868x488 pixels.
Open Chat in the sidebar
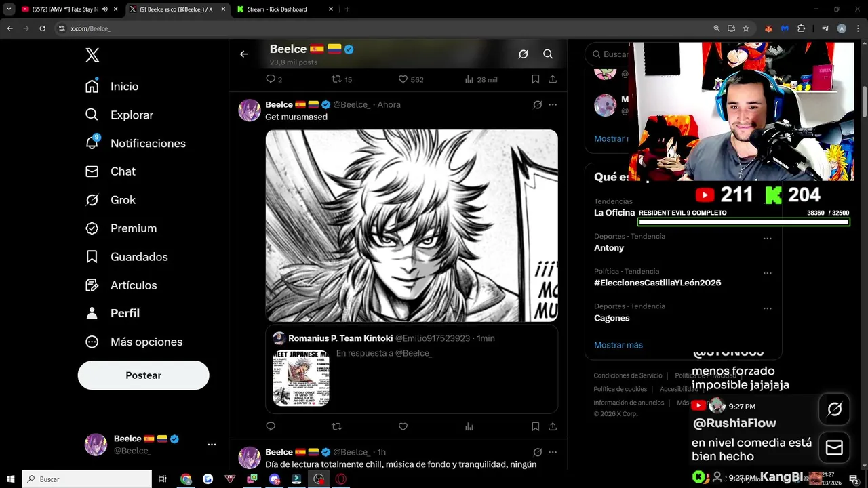point(110,171)
